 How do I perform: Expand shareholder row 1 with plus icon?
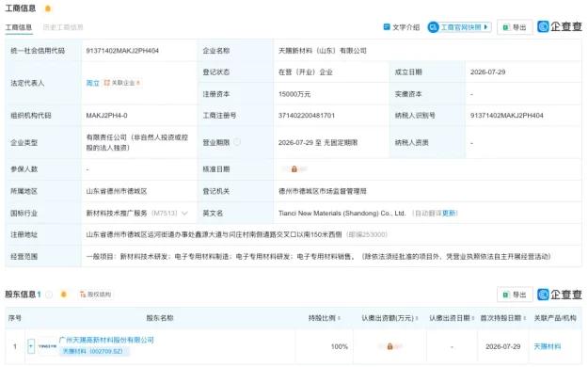pyautogui.click(x=31, y=346)
